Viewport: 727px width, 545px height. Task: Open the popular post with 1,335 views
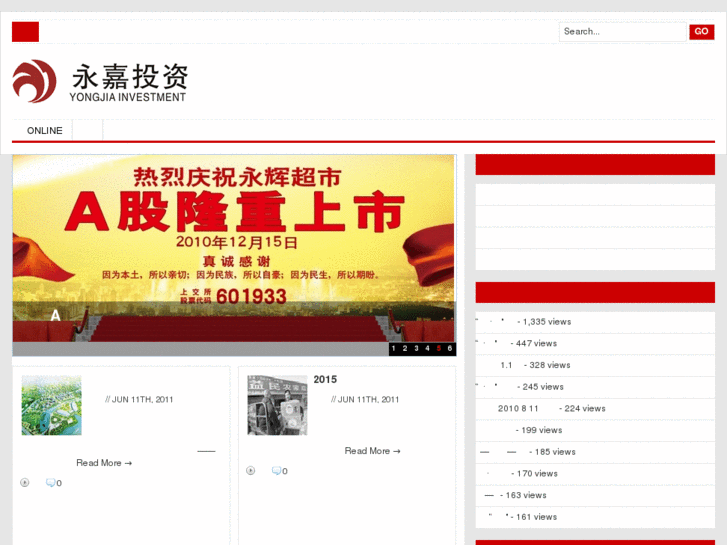pos(595,322)
